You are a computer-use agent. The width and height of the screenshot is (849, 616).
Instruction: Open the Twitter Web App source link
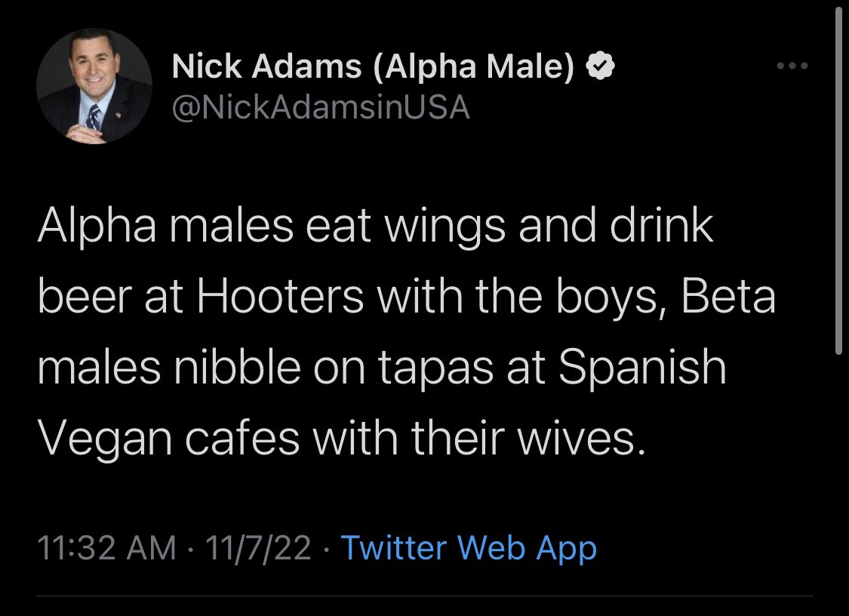(x=469, y=547)
